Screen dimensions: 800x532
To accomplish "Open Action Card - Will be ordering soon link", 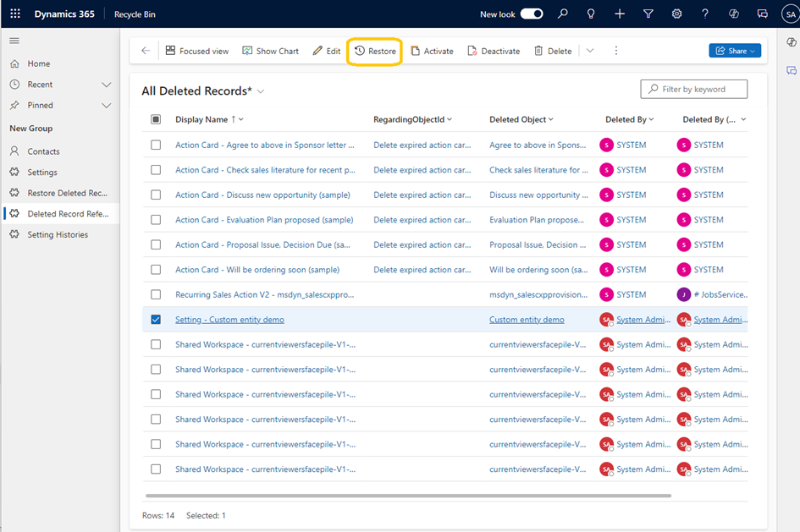I will pos(257,270).
